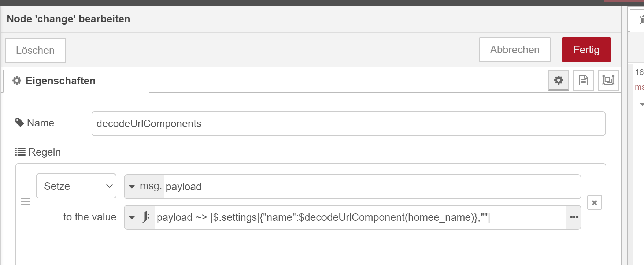Viewport: 644px width, 265px height.
Task: Click the Fertig button
Action: coord(586,50)
